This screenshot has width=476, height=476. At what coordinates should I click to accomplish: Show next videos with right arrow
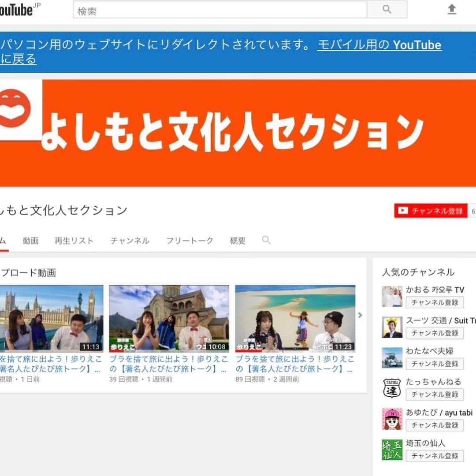360,315
